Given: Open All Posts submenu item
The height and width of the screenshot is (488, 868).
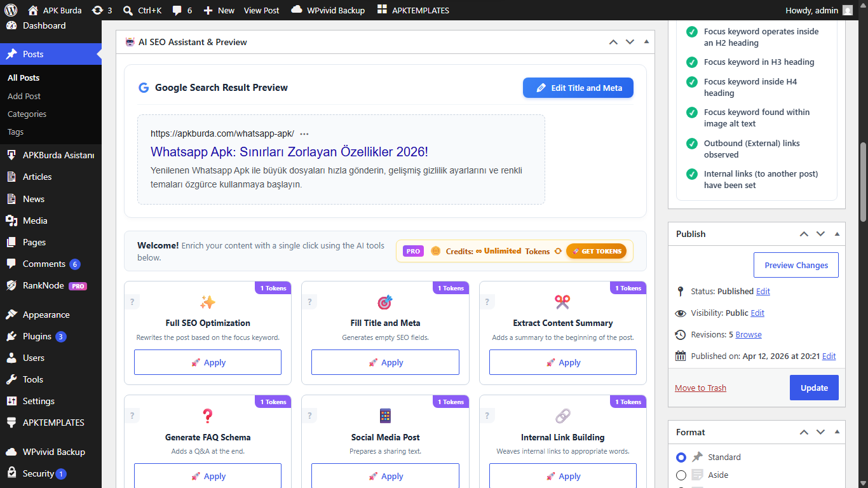Looking at the screenshot, I should (24, 78).
